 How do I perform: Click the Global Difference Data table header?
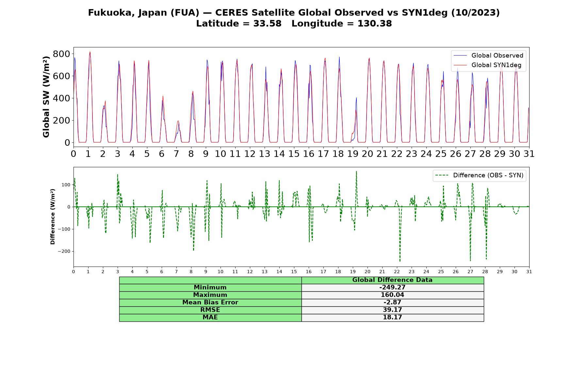[393, 280]
